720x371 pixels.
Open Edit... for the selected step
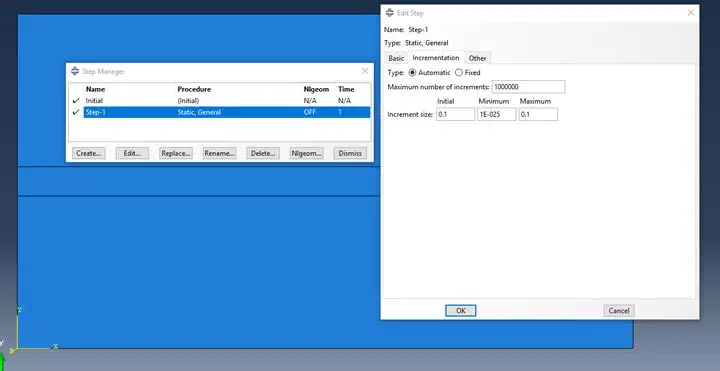(x=132, y=153)
